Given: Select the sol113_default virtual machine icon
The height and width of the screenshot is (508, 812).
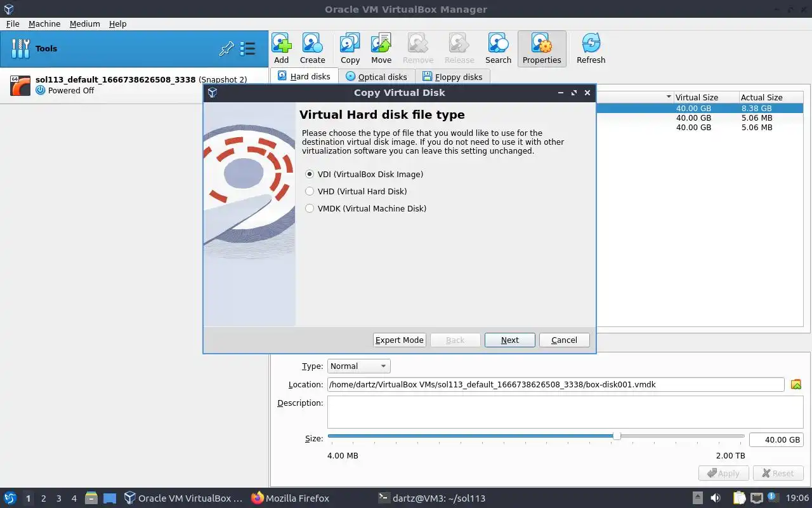Looking at the screenshot, I should [20, 85].
